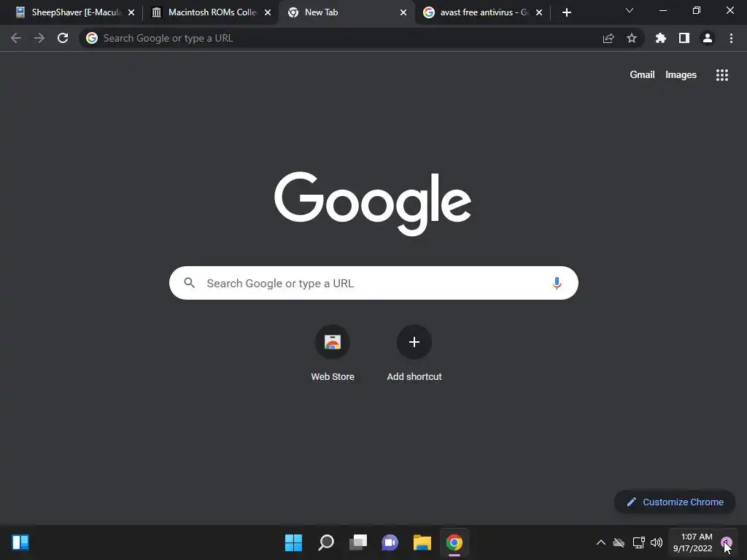Close the Macintosh ROMs tab
This screenshot has width=747, height=560.
(268, 12)
